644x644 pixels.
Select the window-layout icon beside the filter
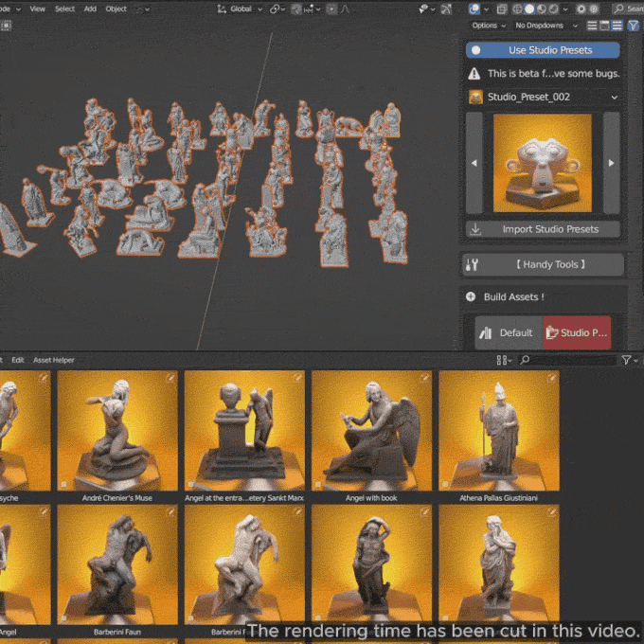[x=604, y=26]
